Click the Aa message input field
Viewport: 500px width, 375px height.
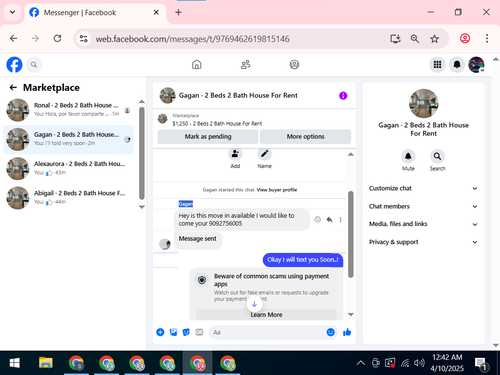pos(267,332)
